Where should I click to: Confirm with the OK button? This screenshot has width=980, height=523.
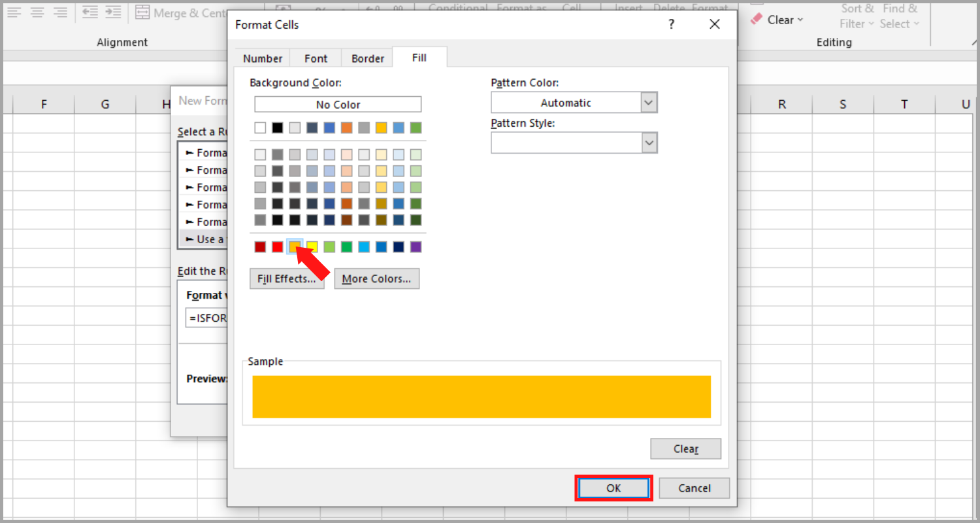pyautogui.click(x=613, y=488)
